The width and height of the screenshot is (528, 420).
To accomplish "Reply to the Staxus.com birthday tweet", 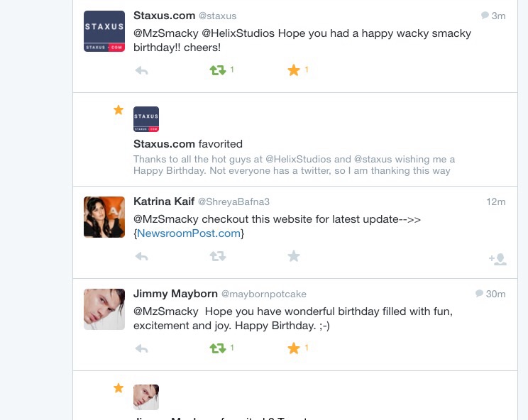I will pos(141,71).
